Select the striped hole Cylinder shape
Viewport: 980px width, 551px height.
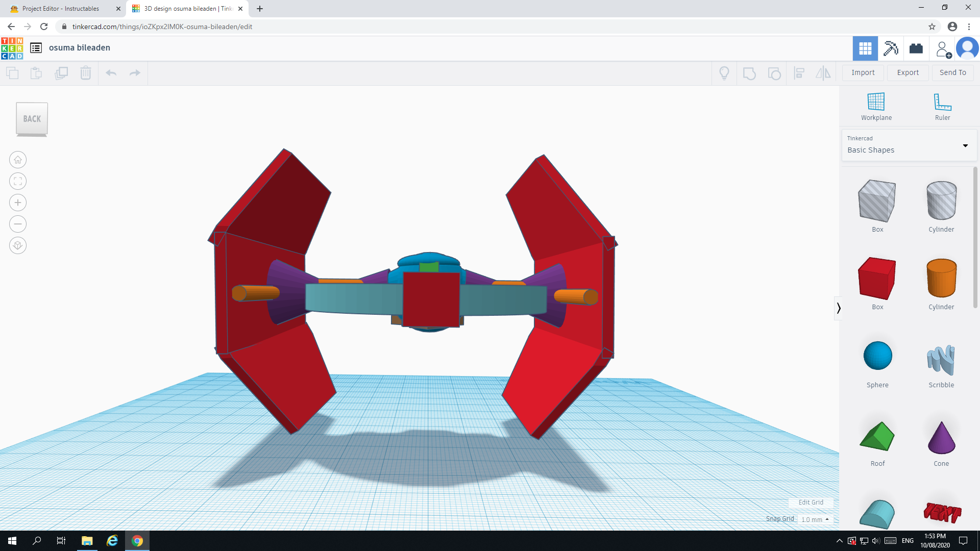click(x=941, y=201)
